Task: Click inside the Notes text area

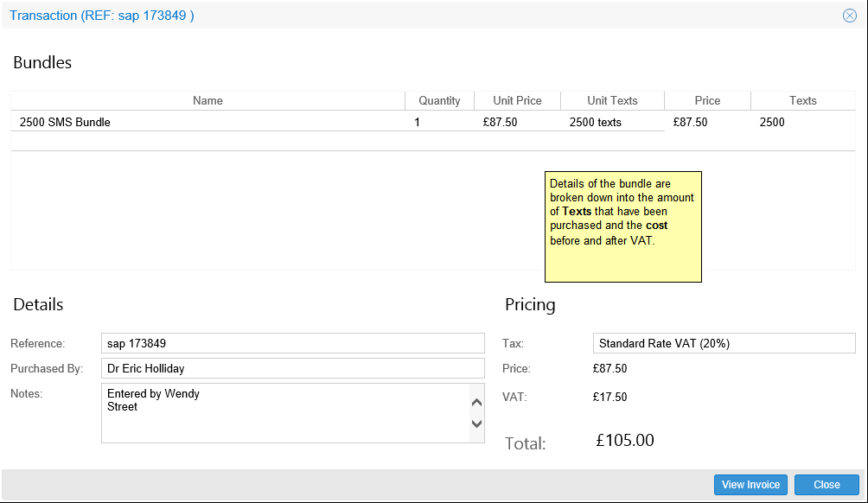Action: click(x=285, y=413)
